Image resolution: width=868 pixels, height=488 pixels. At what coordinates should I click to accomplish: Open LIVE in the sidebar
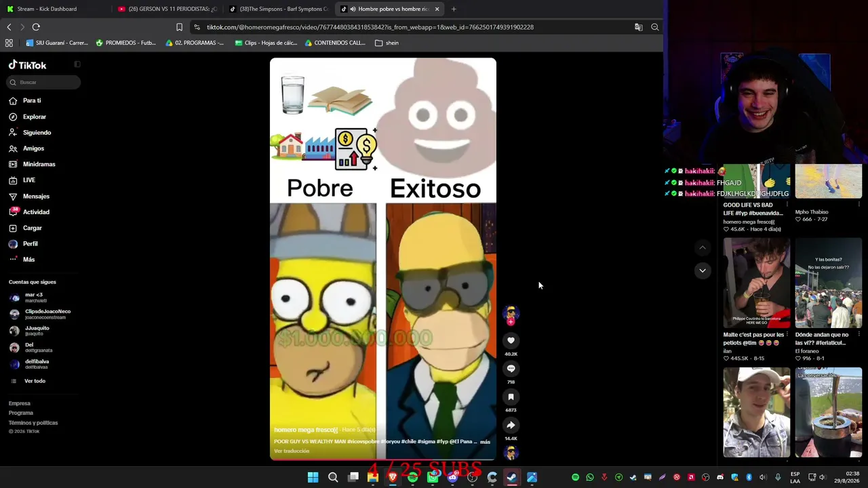point(22,180)
